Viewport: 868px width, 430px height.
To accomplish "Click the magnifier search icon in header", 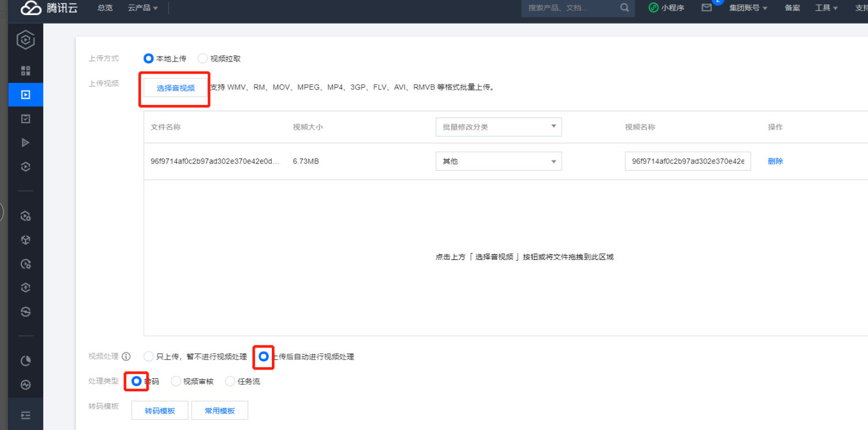I will pos(624,8).
